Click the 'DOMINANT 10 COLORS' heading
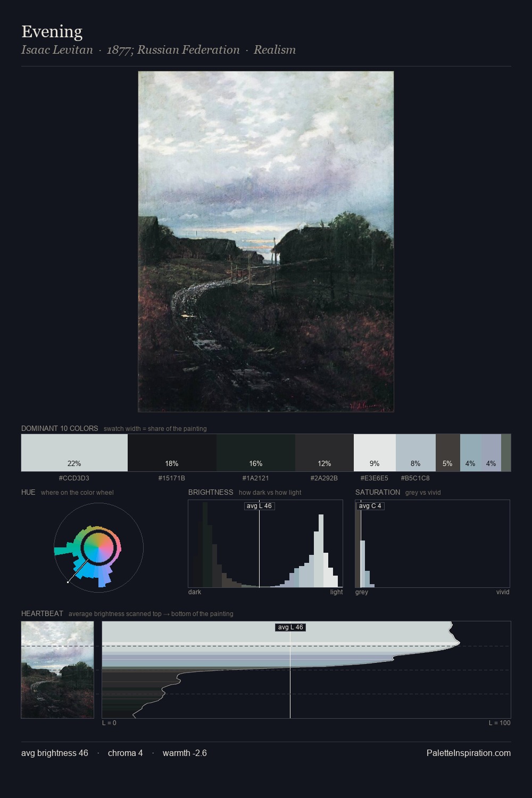Screen dimensions: 532x798 [x=60, y=428]
